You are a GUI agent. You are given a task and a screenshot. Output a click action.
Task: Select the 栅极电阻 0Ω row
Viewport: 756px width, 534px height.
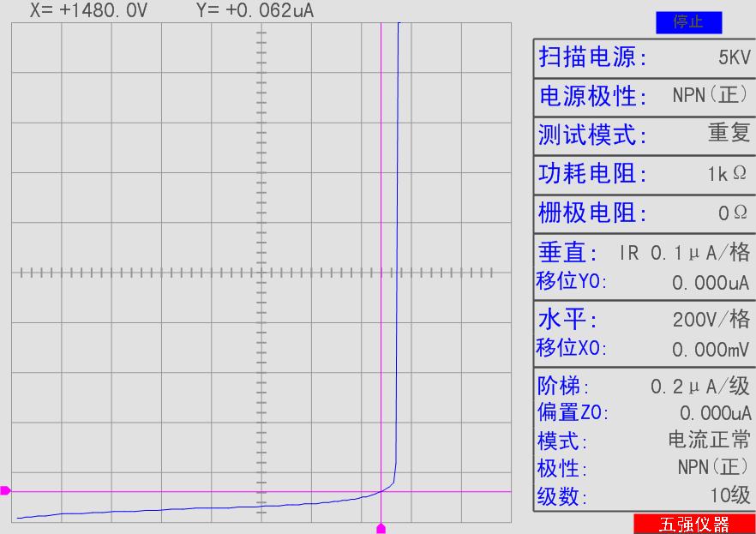pyautogui.click(x=644, y=212)
